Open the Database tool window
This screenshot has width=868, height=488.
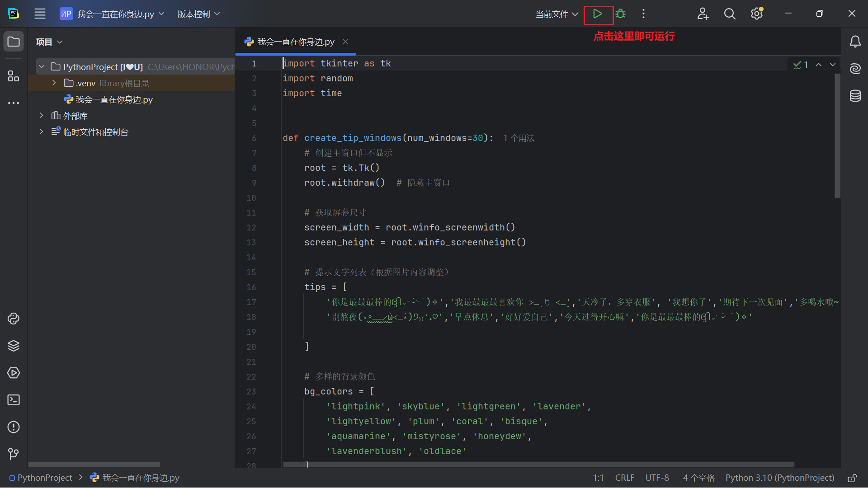point(855,96)
